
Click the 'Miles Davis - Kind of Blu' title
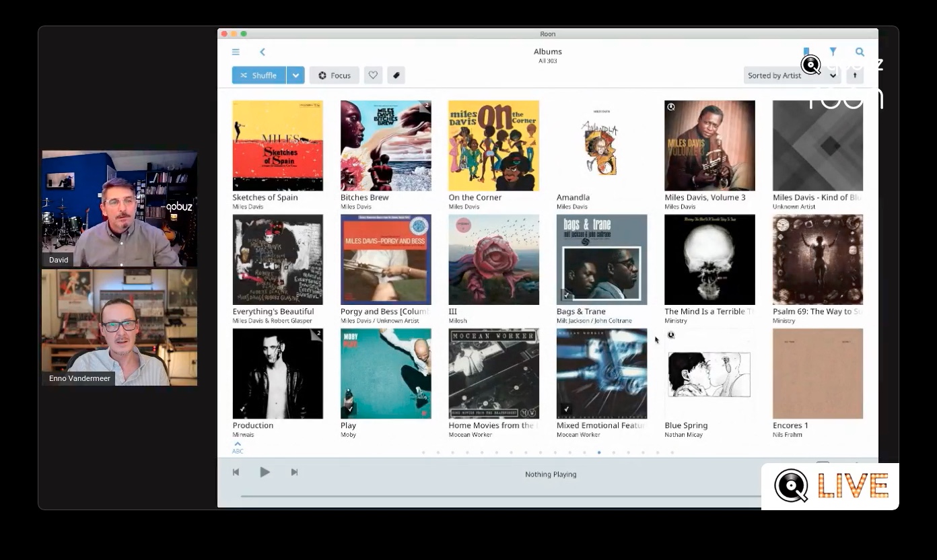(817, 197)
